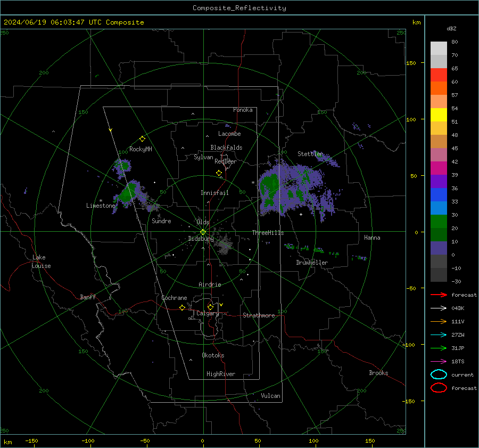Click the yellow diamond marker below Cochrane
This screenshot has height=448, width=479.
[x=182, y=307]
